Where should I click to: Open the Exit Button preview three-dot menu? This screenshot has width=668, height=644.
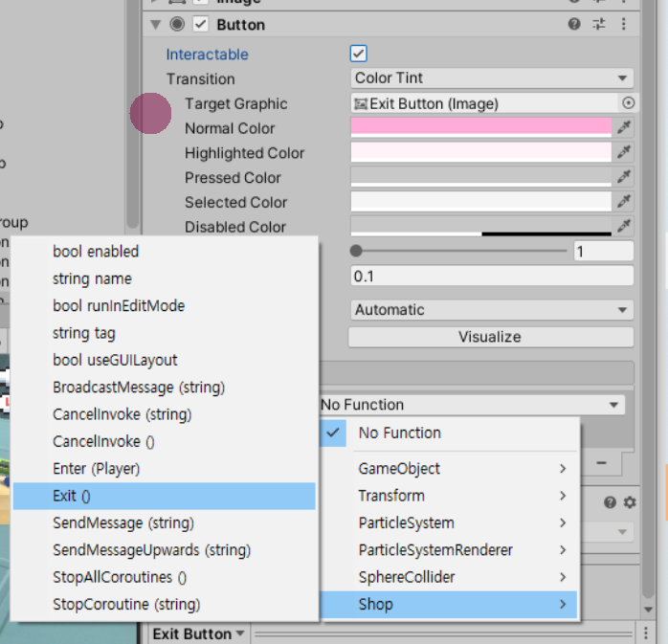tap(646, 633)
